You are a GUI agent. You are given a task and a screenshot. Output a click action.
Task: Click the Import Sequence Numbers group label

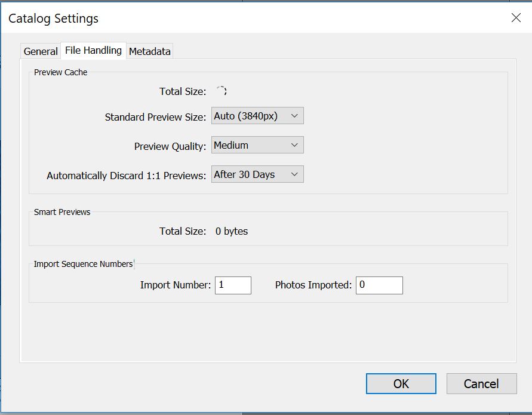coord(83,264)
